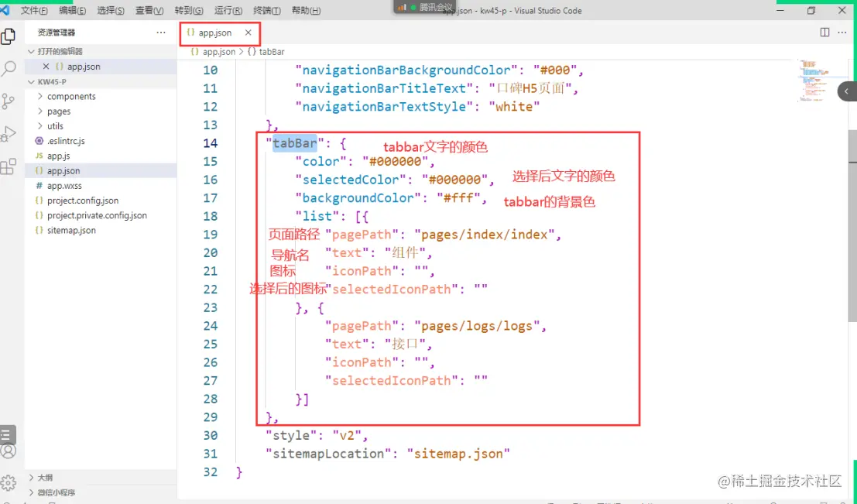
Task: Collapse the 打开的编辑器 section
Action: (x=101, y=51)
